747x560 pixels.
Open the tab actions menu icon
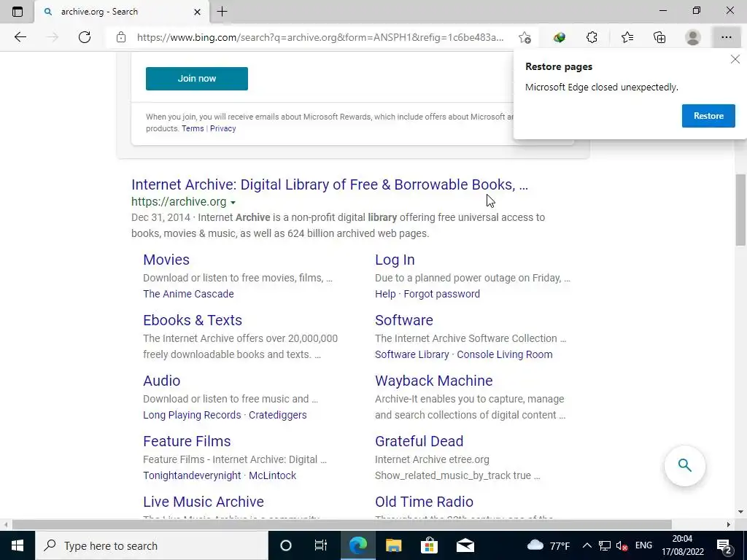pos(18,12)
